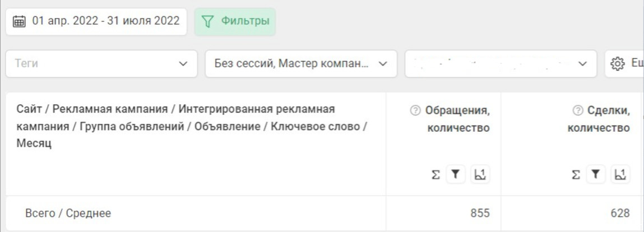Toggle the column filter for Сделки
The image size is (644, 232).
coord(595,175)
